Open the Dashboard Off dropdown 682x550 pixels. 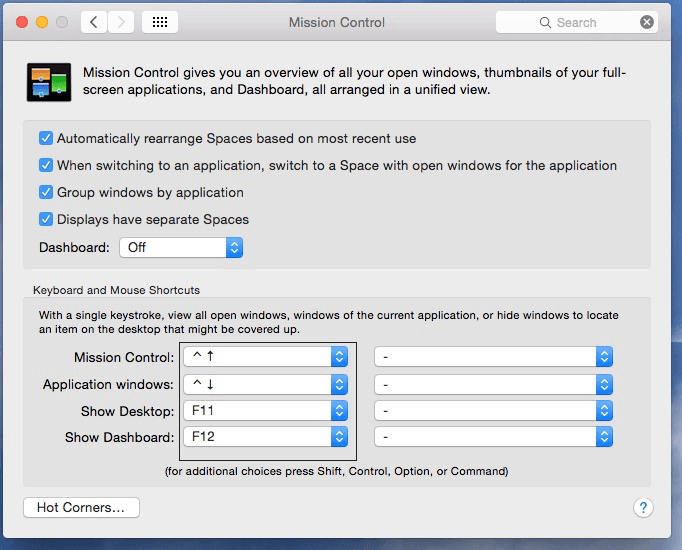(181, 247)
